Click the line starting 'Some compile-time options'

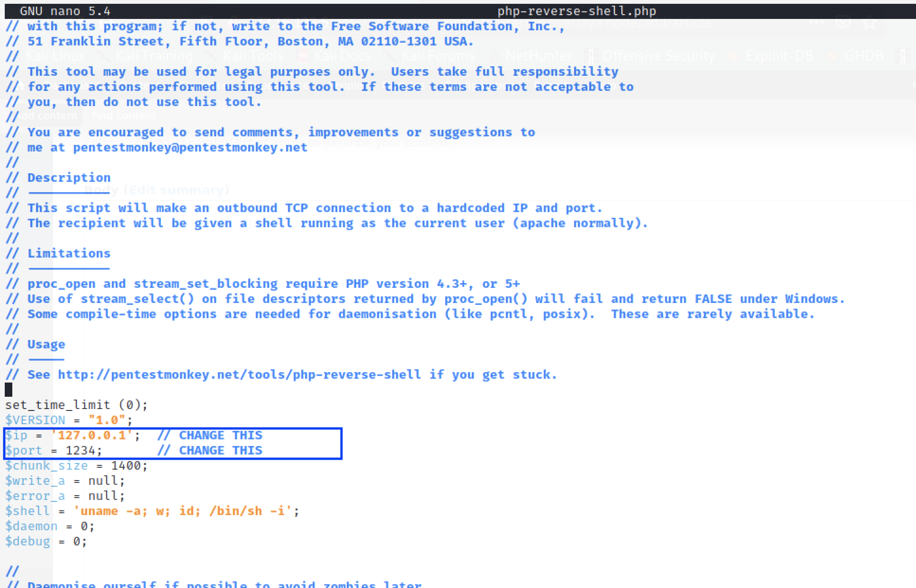tap(410, 314)
